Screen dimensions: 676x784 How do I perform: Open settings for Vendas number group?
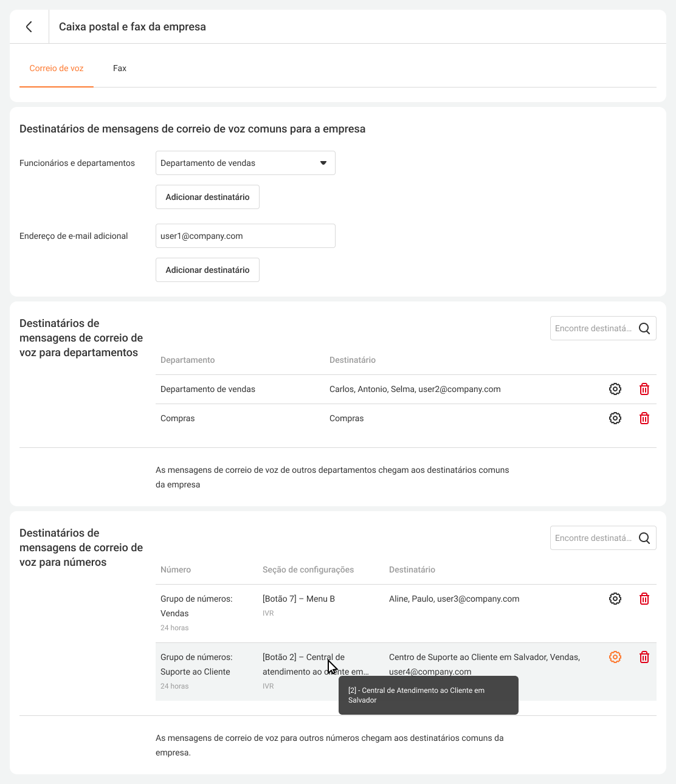coord(615,599)
